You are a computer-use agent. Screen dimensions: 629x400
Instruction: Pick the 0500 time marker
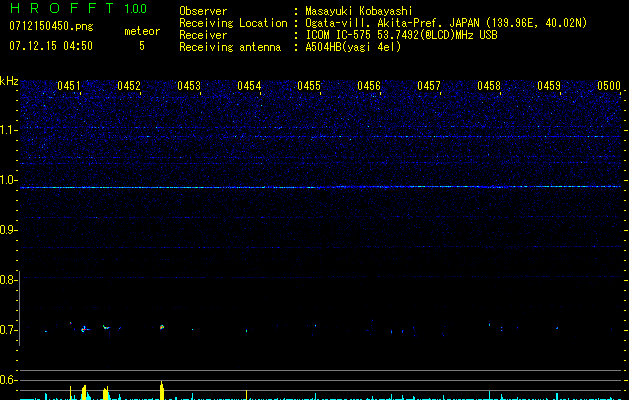click(x=609, y=87)
